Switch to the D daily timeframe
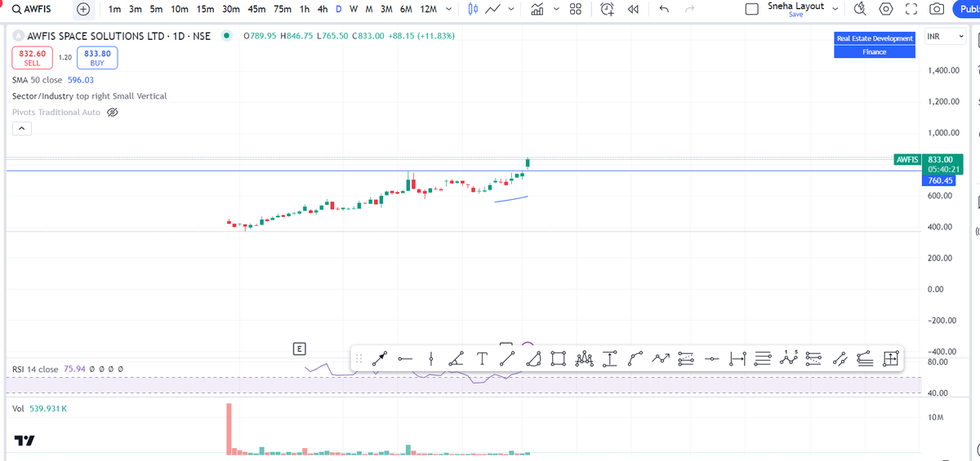 coord(339,10)
